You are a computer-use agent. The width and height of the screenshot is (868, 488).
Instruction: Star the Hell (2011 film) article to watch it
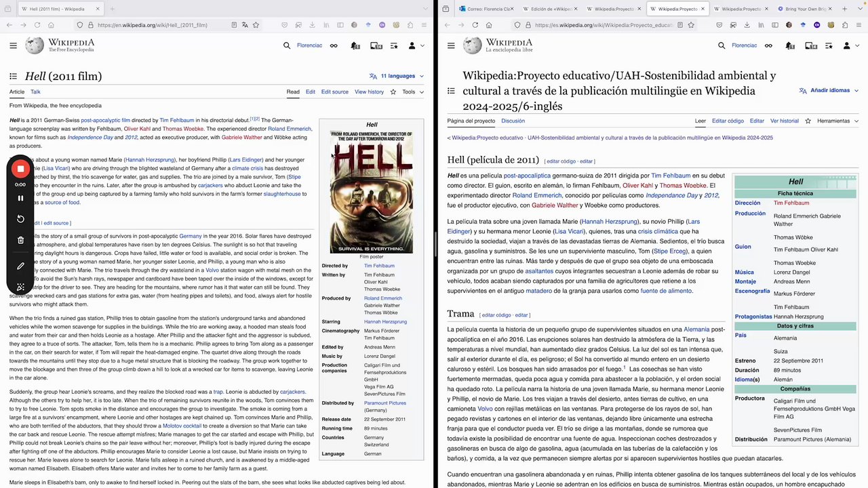[x=393, y=92]
